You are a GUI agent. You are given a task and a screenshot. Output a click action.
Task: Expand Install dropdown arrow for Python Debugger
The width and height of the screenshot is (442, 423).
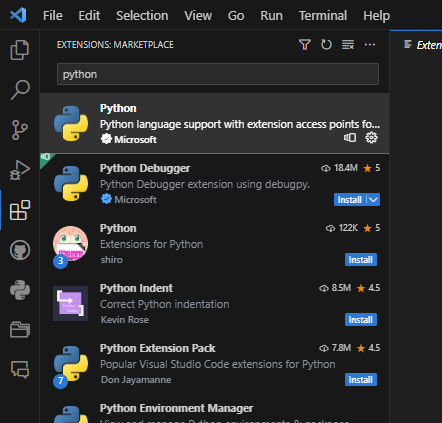373,200
